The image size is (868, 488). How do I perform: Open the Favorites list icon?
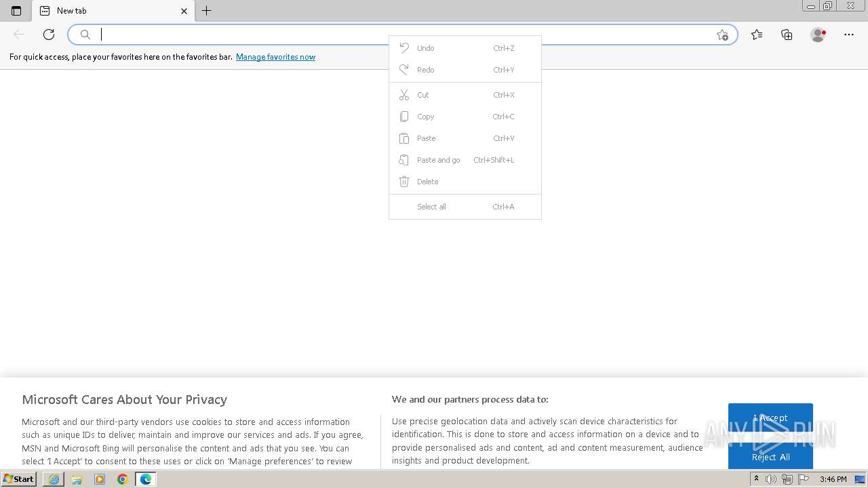(757, 35)
